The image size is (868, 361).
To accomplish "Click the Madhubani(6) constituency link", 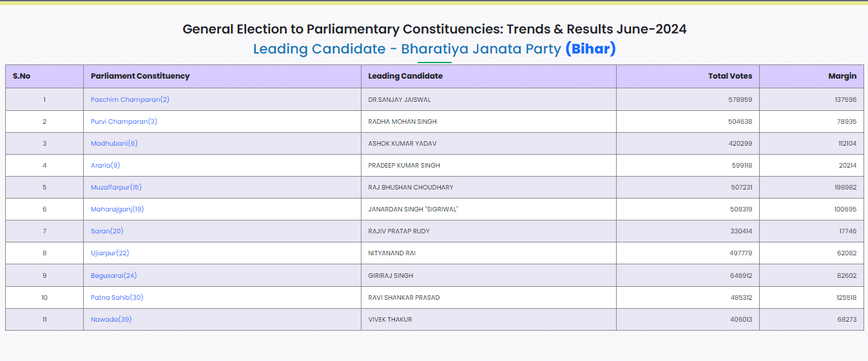I will coord(114,144).
